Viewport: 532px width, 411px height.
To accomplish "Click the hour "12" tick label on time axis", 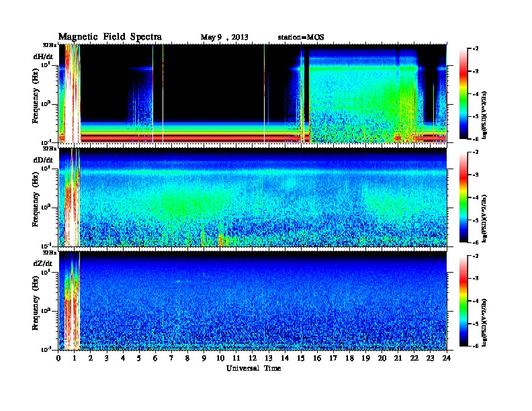I will click(253, 359).
